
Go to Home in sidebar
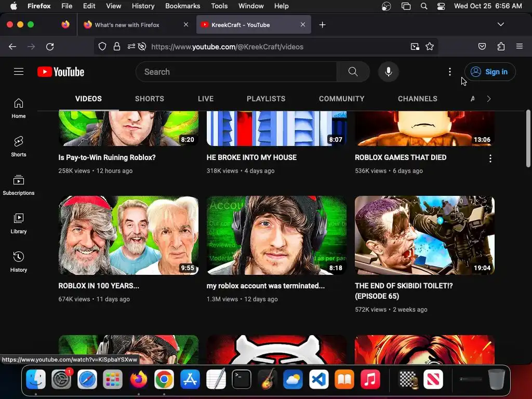coord(19,109)
